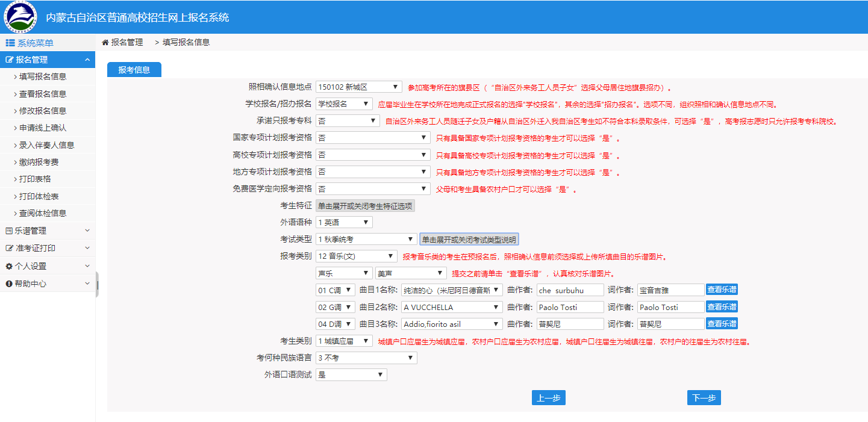Click the 准考证打印 edit icon
This screenshot has height=422, width=868.
9,248
